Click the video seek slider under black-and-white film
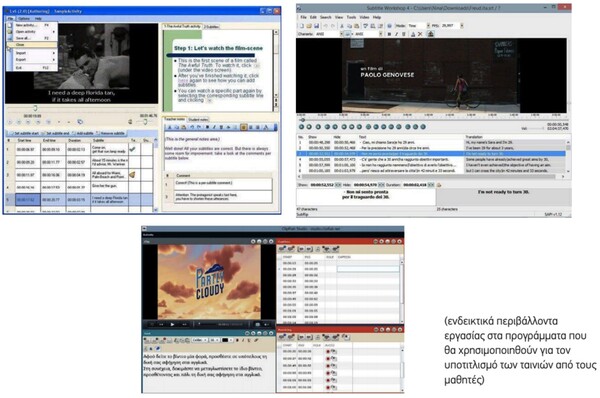Screen dimensions: 600x398 click(82, 109)
